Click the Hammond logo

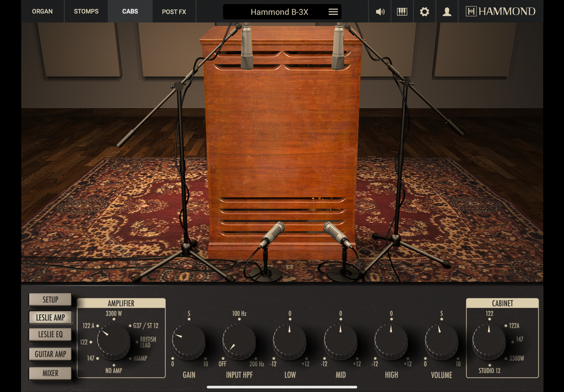[x=501, y=11]
